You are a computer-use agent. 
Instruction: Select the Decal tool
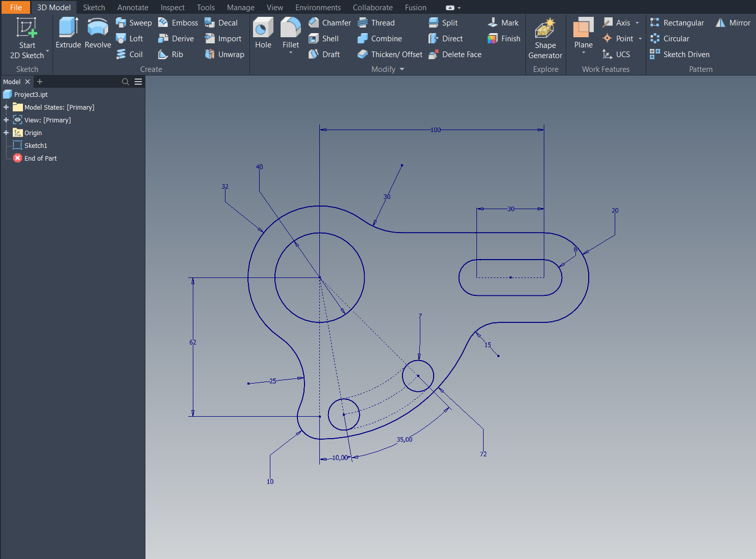(x=221, y=23)
